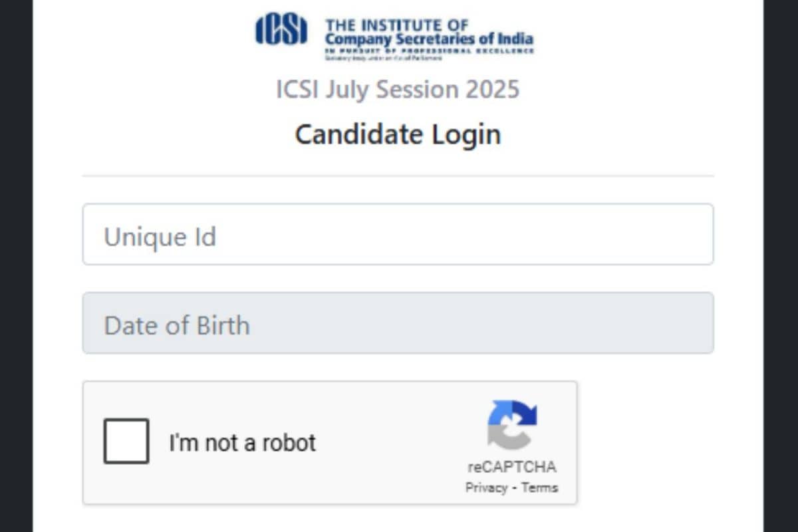Click the divider line below Candidate Login
Image resolution: width=798 pixels, height=532 pixels.
pyautogui.click(x=398, y=176)
